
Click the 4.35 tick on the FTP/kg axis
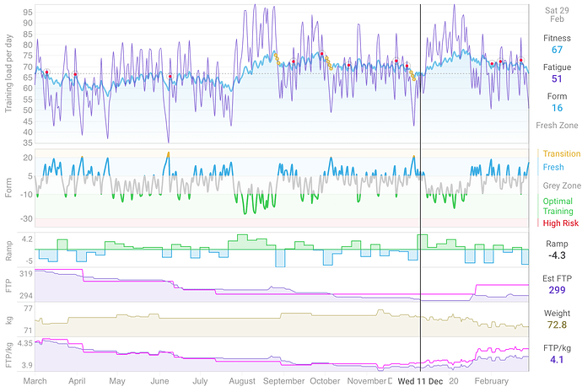(x=24, y=343)
